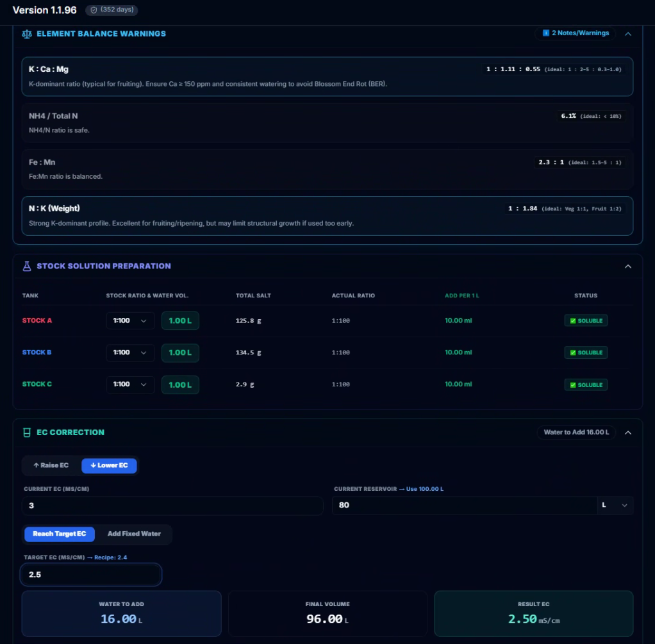Edit the Stock A water volume 1.00 L

coord(180,321)
